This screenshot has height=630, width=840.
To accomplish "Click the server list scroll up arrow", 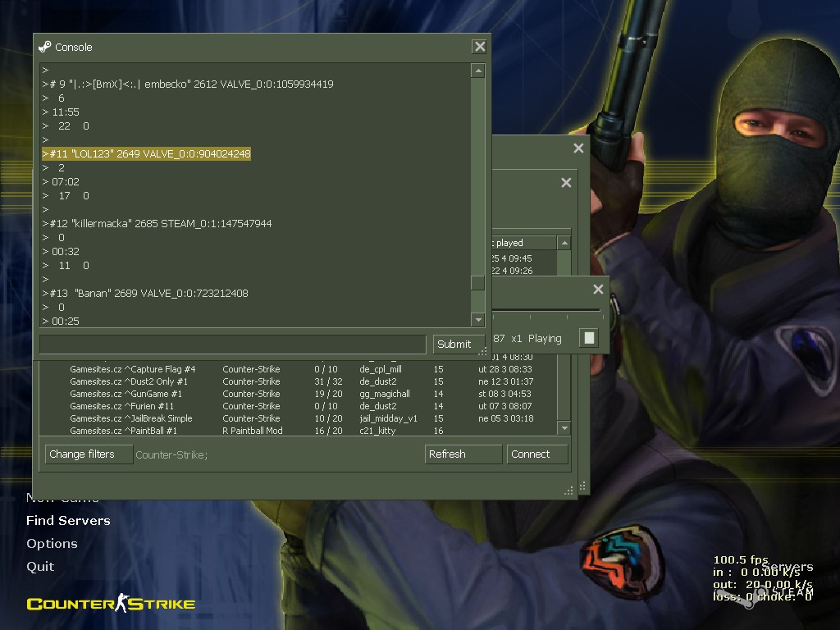I will [x=564, y=243].
